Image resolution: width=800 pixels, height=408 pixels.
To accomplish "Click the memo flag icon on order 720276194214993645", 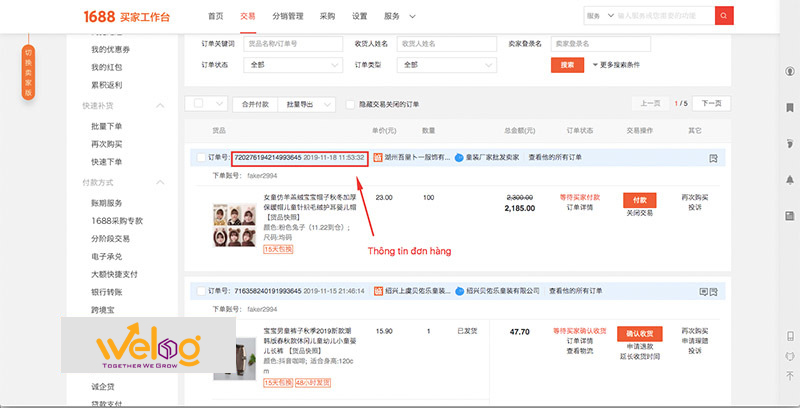I will click(713, 159).
